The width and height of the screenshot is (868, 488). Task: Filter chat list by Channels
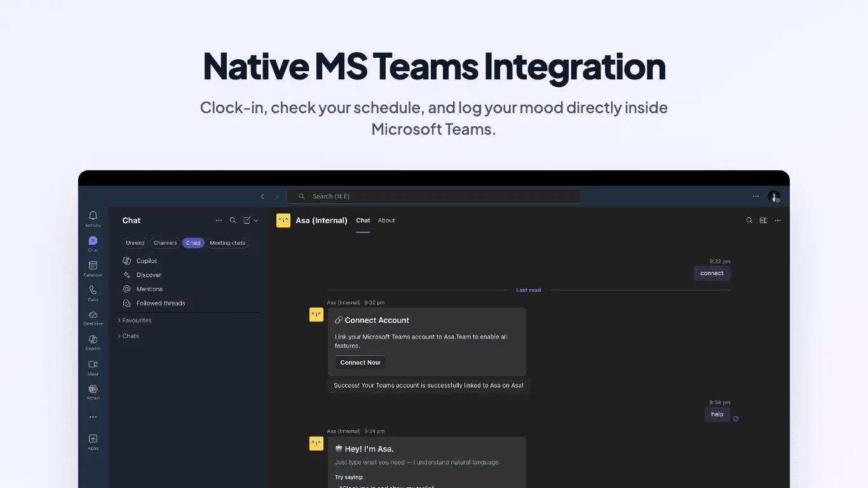pyautogui.click(x=165, y=243)
